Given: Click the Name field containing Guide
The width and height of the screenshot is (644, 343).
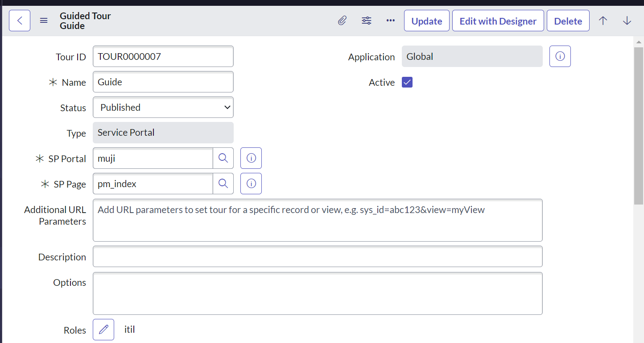Looking at the screenshot, I should [163, 82].
